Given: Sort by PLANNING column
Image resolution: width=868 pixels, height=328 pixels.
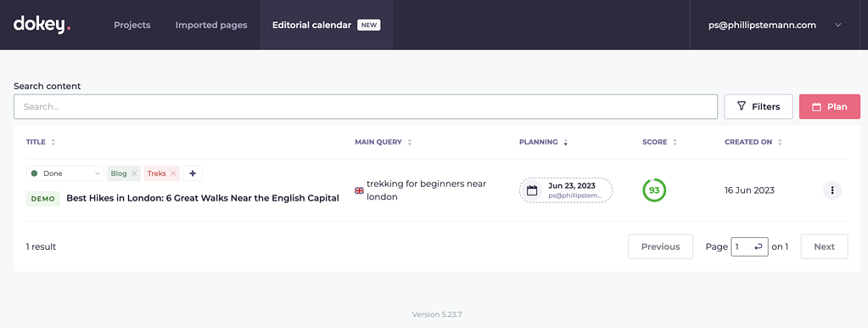Looking at the screenshot, I should pyautogui.click(x=544, y=142).
